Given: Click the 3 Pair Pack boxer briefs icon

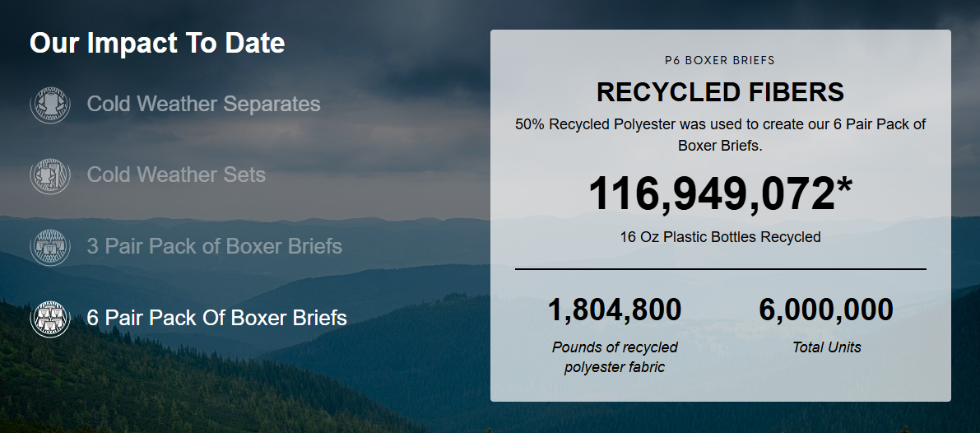Looking at the screenshot, I should click(50, 246).
